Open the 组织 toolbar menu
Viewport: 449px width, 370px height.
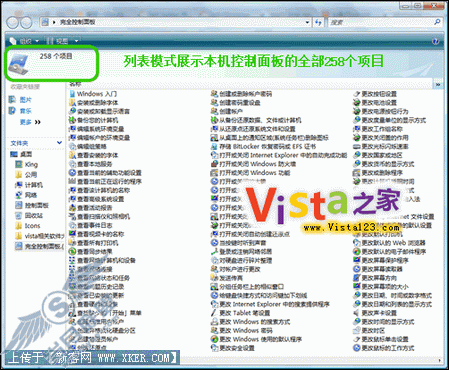24,41
